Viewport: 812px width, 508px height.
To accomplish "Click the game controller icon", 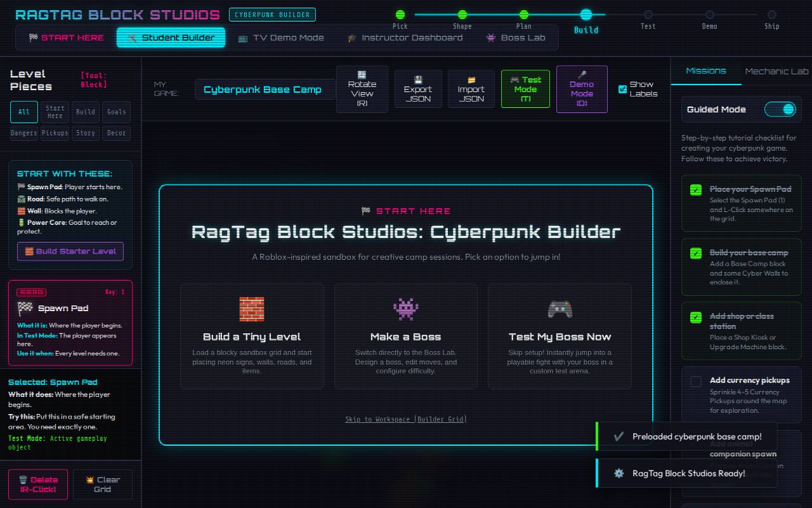I will coord(560,309).
